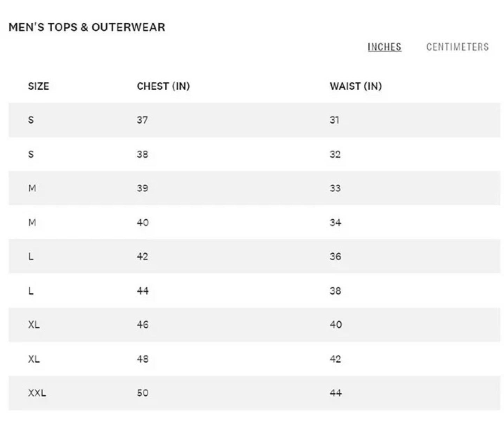Click the chest value 50 cell

pyautogui.click(x=143, y=393)
